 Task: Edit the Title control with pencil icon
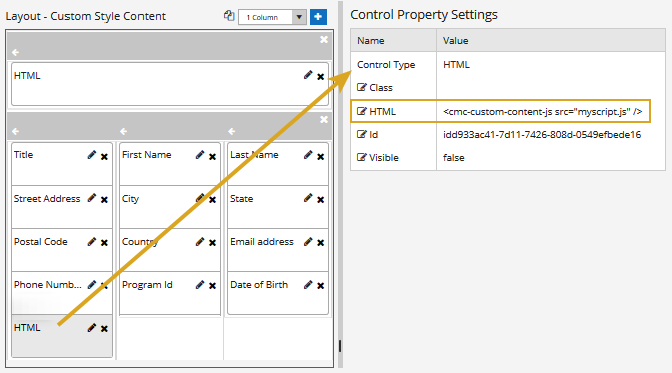(x=91, y=155)
